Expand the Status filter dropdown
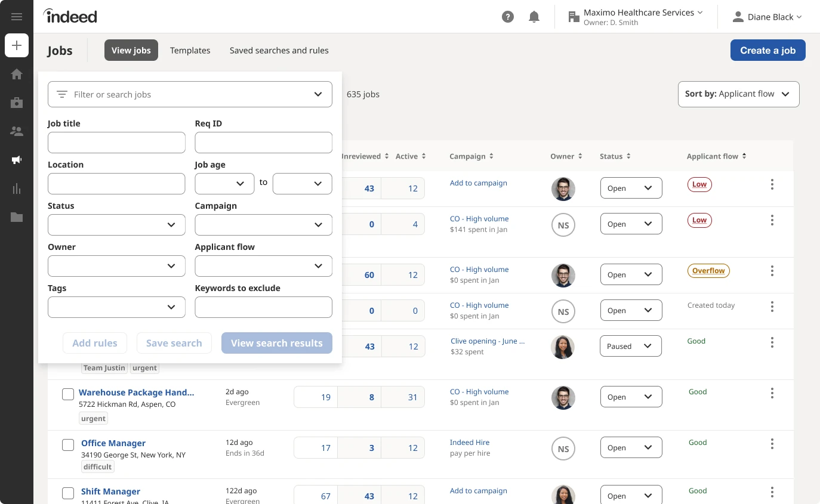The image size is (820, 504). [116, 225]
